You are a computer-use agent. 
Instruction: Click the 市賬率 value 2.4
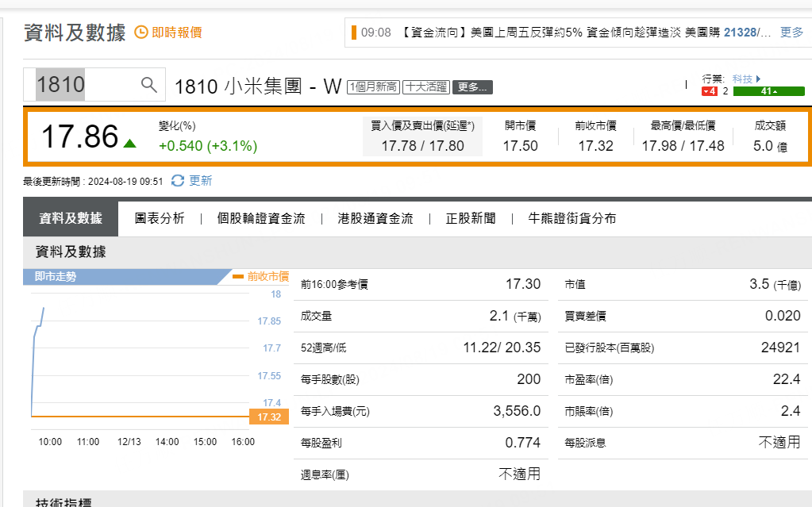click(791, 411)
